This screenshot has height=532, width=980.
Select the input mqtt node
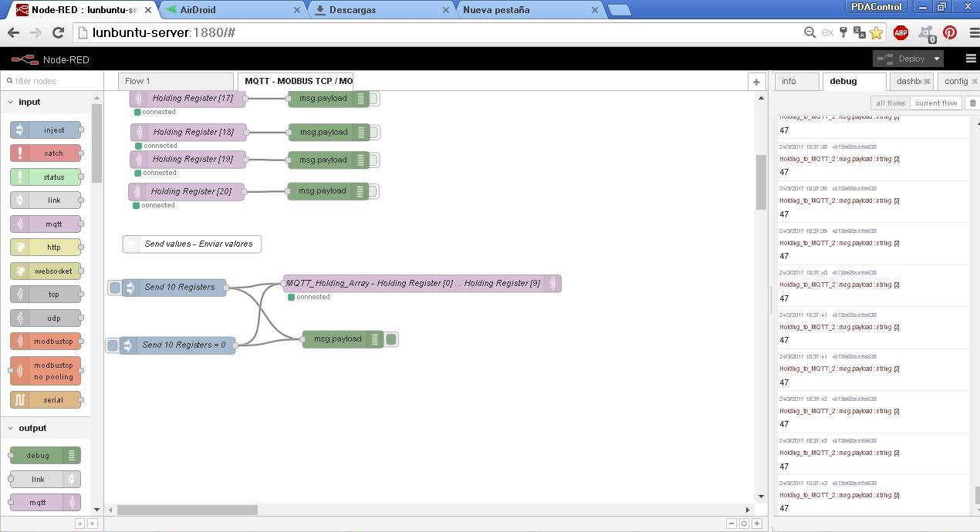[x=46, y=224]
